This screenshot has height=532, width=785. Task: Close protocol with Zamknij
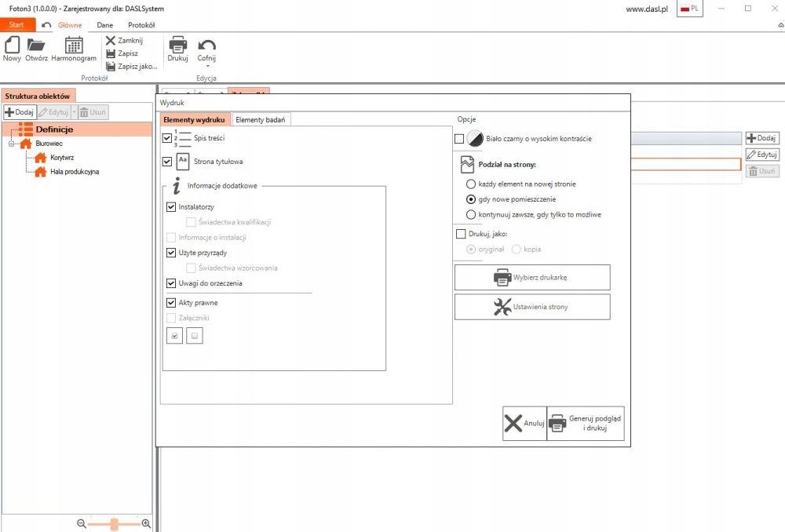coord(125,41)
